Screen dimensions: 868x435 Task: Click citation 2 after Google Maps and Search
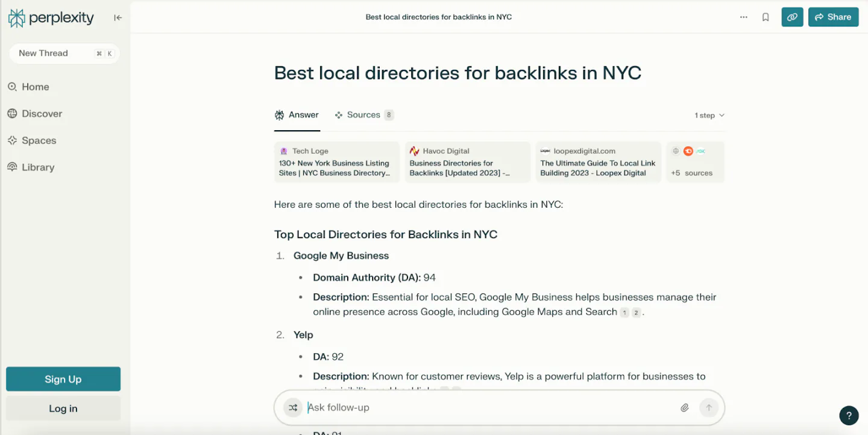636,313
